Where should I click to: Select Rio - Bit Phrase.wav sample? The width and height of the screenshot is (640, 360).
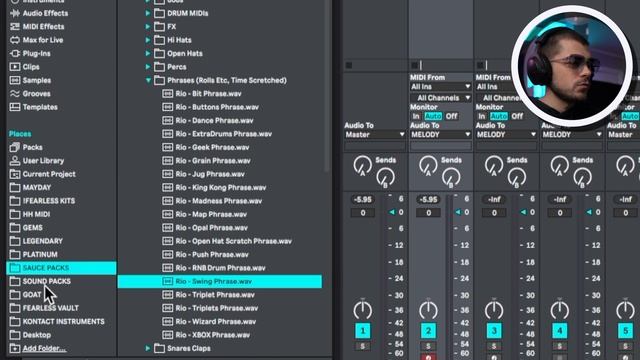(x=202, y=93)
